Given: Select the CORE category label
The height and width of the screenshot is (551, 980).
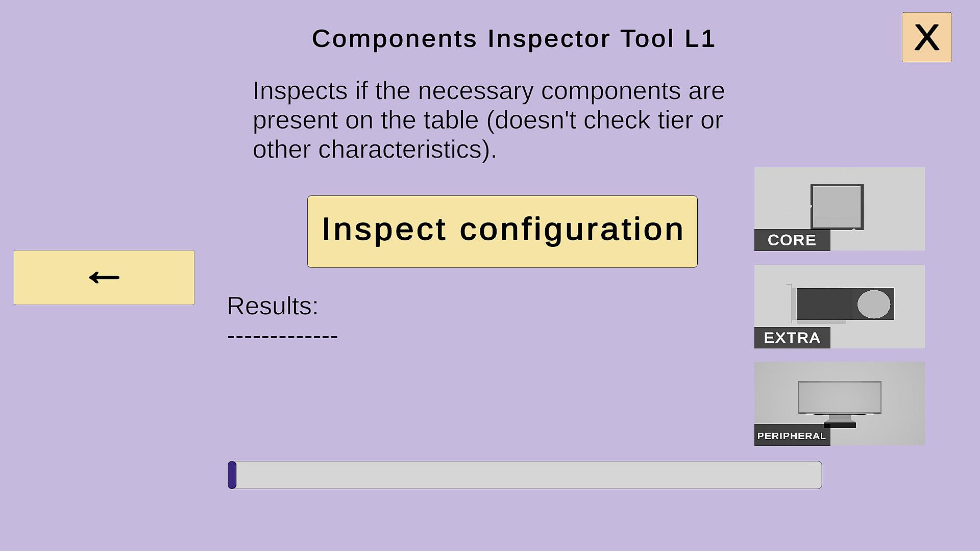Looking at the screenshot, I should tap(792, 240).
